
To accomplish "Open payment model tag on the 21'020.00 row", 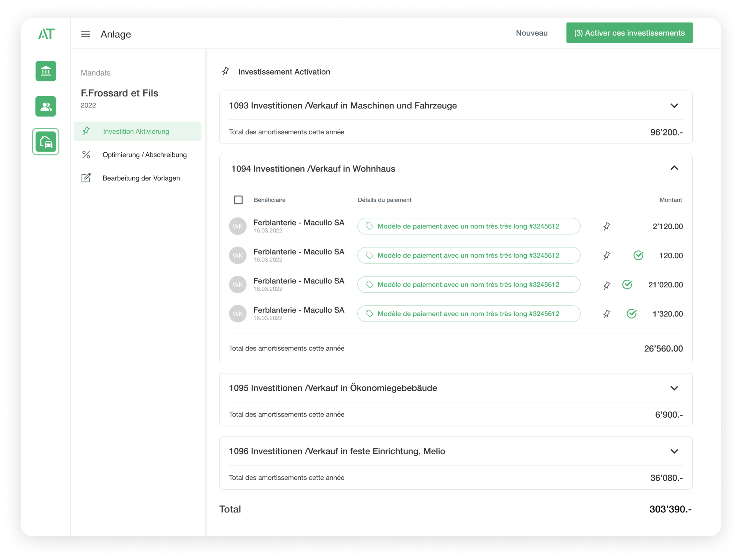I will tap(469, 285).
